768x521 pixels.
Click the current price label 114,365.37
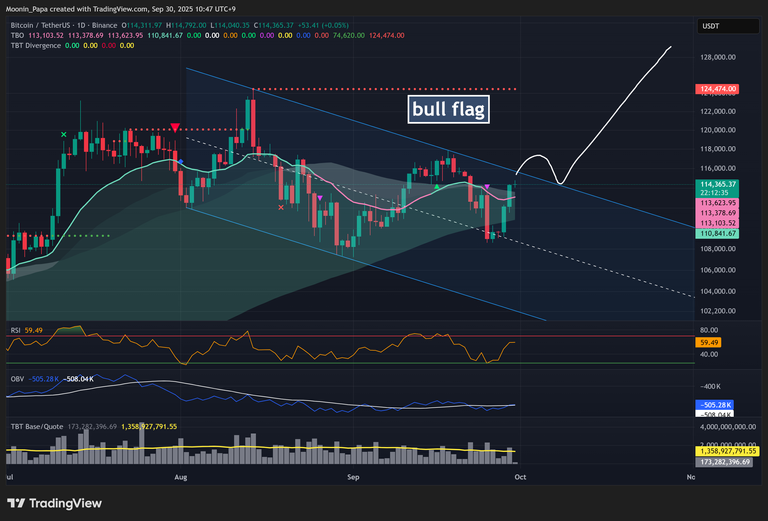(719, 185)
